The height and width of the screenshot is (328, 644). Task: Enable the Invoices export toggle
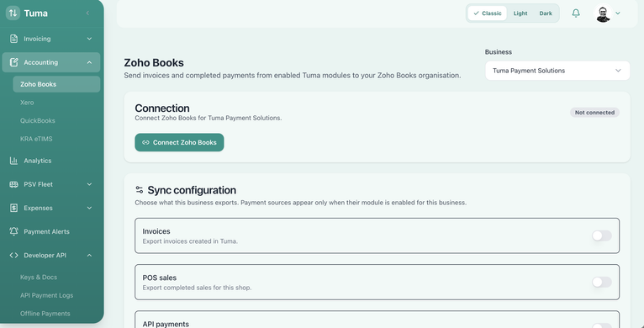click(x=602, y=235)
